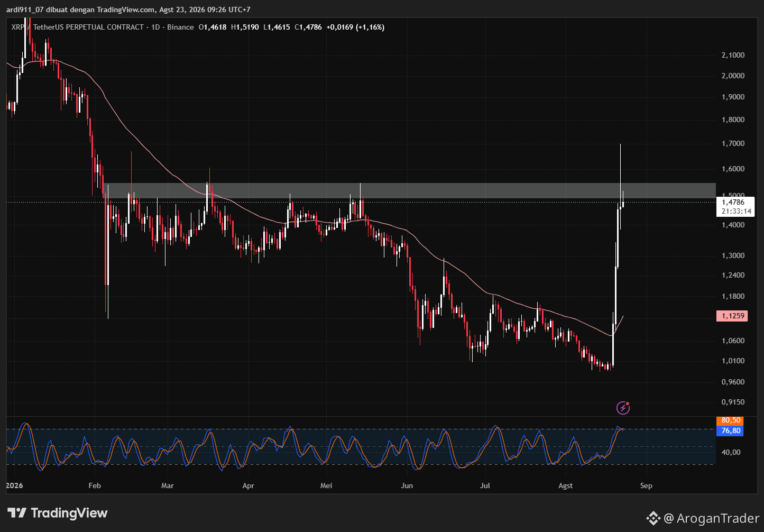Click the 1,9000 price axis label

click(x=733, y=97)
